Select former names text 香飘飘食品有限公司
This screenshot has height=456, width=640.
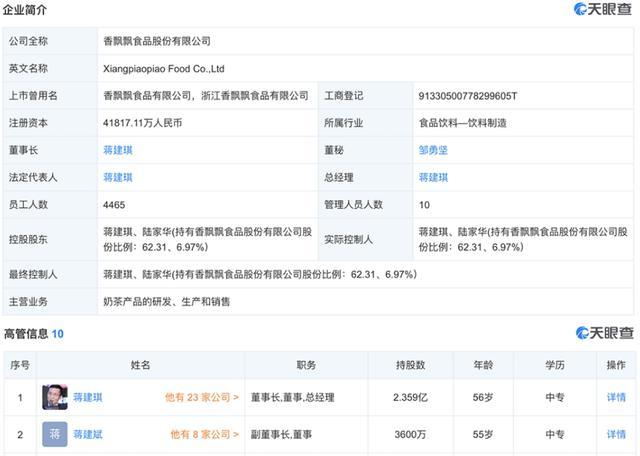(x=147, y=96)
